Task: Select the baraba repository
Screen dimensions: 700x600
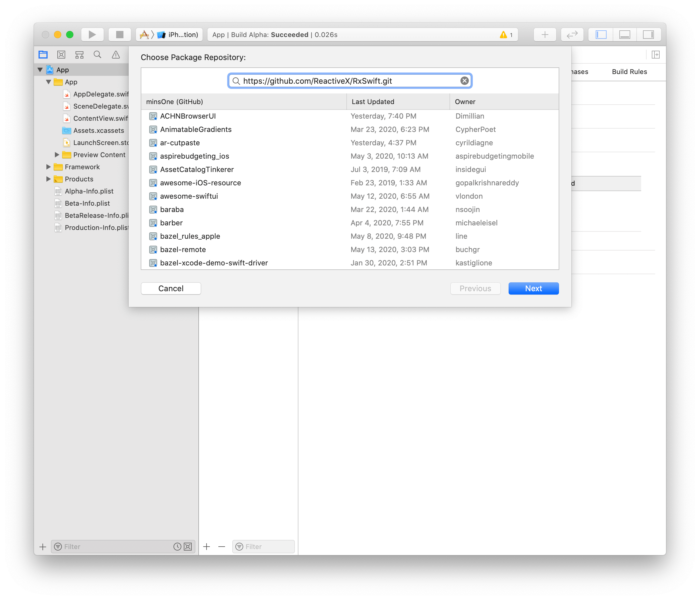Action: (x=350, y=210)
